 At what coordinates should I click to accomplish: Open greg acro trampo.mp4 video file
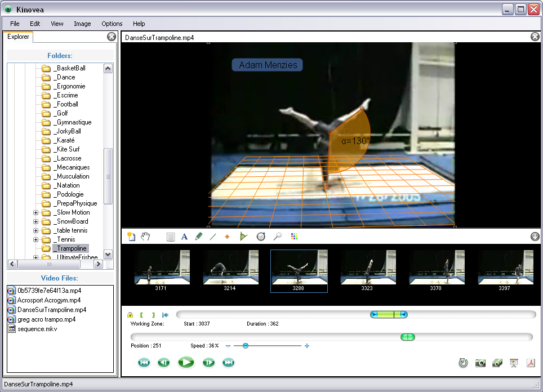coord(46,319)
